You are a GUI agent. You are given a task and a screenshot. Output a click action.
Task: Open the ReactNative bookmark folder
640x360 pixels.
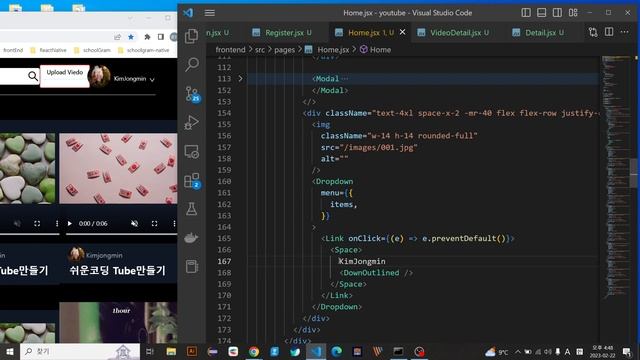pyautogui.click(x=48, y=50)
